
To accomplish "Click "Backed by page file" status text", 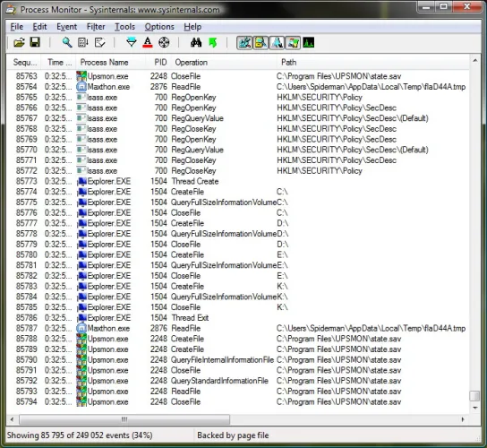I will tap(233, 435).
